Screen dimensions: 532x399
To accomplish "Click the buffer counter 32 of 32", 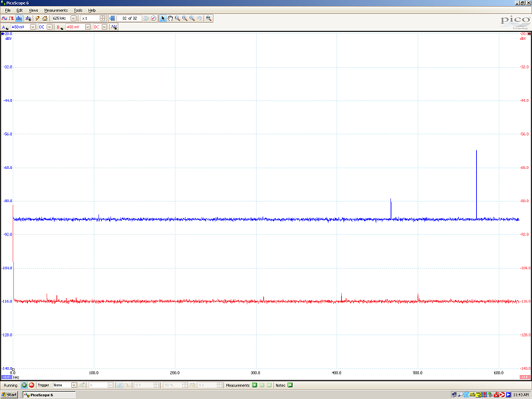I will 130,19.
